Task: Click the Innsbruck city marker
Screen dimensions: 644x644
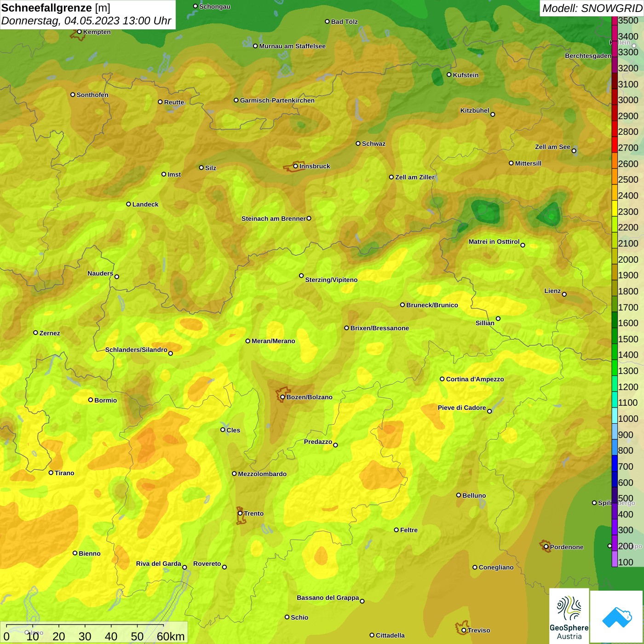Action: 296,166
